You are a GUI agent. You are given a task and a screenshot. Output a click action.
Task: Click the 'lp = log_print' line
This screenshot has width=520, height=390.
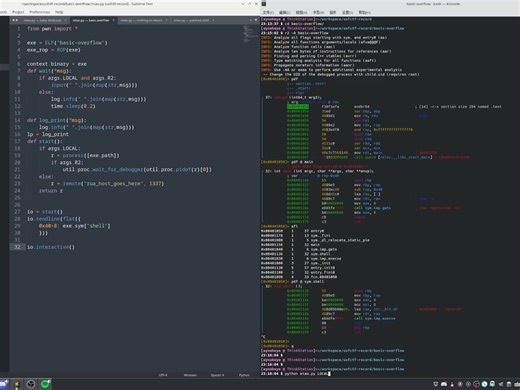48,134
